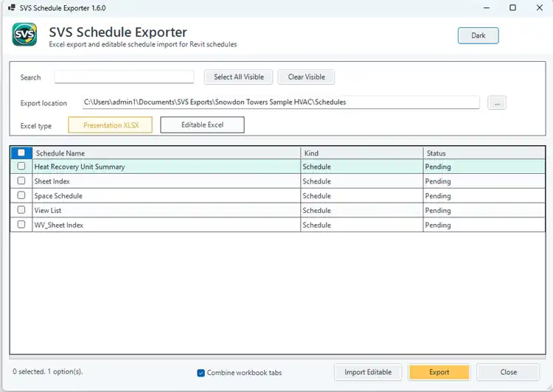Click the SVS application logo
The image size is (553, 392).
pyautogui.click(x=24, y=35)
